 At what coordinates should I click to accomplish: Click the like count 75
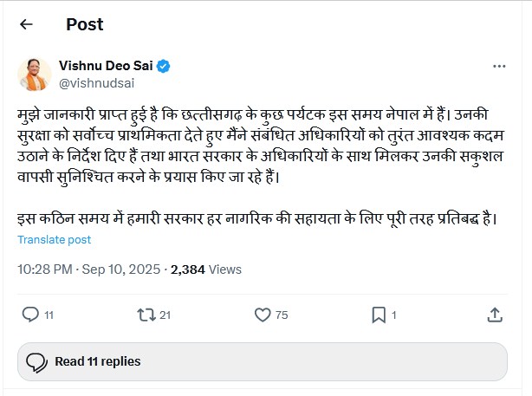[x=281, y=316]
